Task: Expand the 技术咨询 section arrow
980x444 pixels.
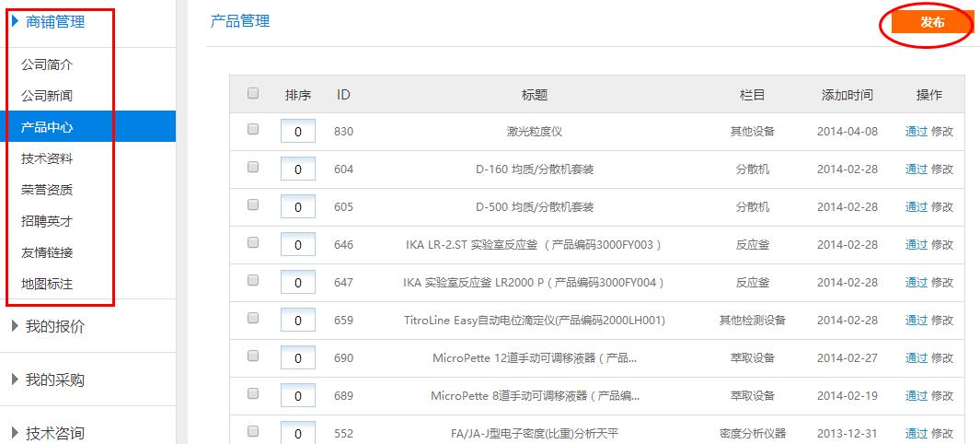Action: [15, 432]
